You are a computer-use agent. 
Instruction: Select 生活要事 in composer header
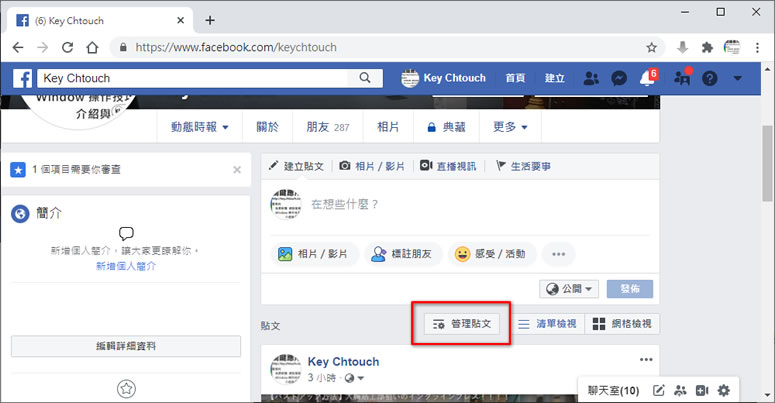click(x=523, y=166)
